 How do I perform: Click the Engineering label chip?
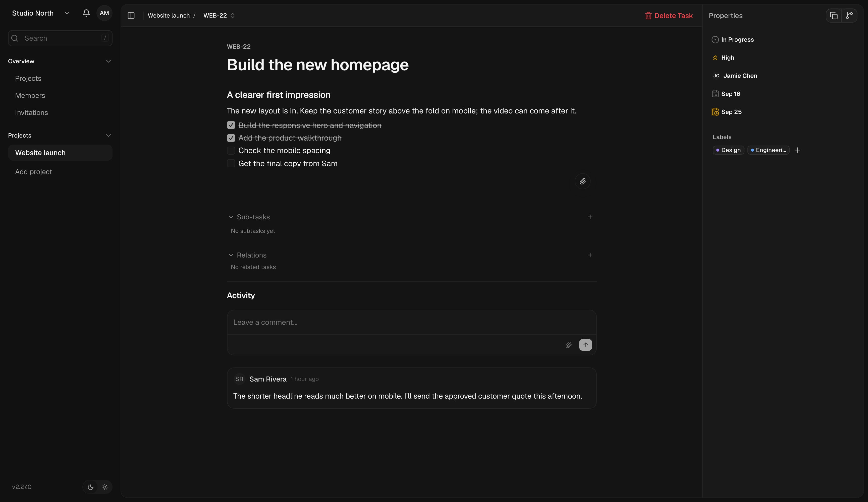[768, 150]
